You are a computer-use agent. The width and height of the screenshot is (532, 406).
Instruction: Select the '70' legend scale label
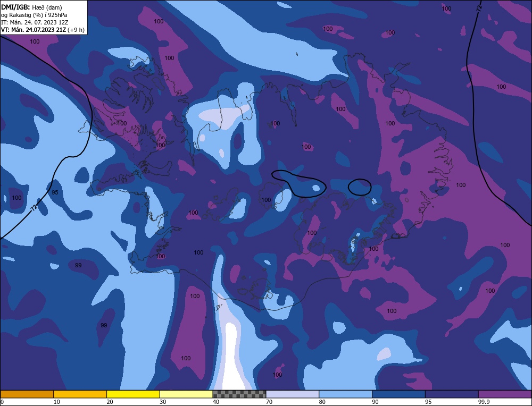[x=269, y=402]
